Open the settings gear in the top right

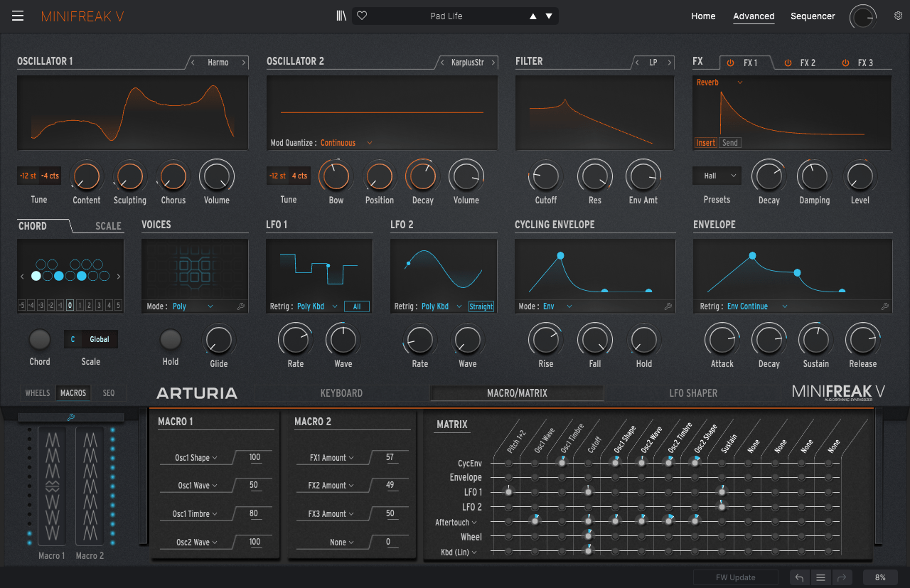pos(898,14)
